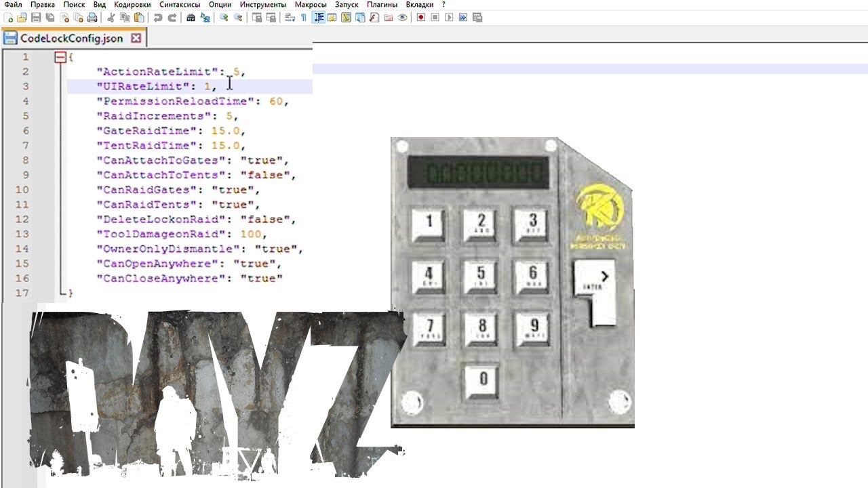Open the Плагины menu

(382, 5)
